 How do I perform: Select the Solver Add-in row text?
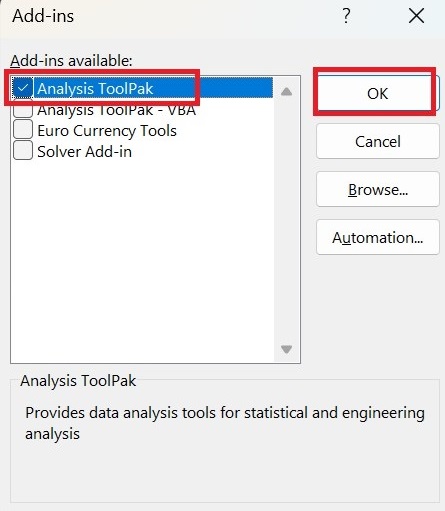coord(85,151)
